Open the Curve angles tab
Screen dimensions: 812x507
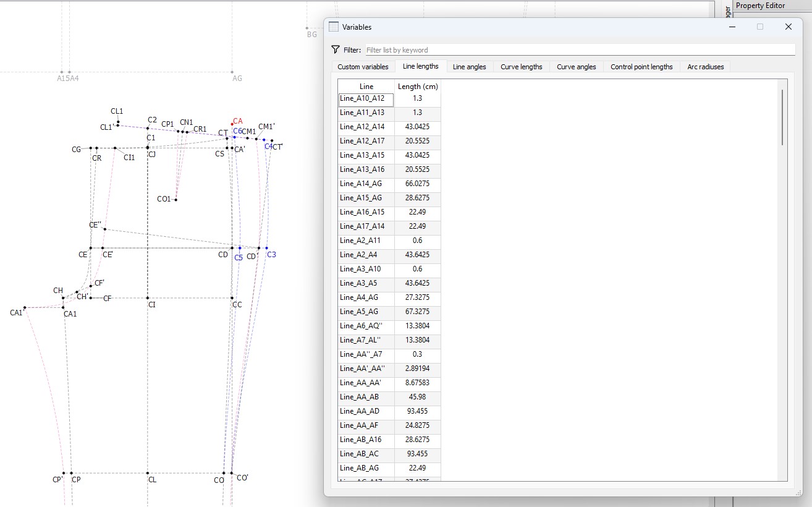pos(576,66)
